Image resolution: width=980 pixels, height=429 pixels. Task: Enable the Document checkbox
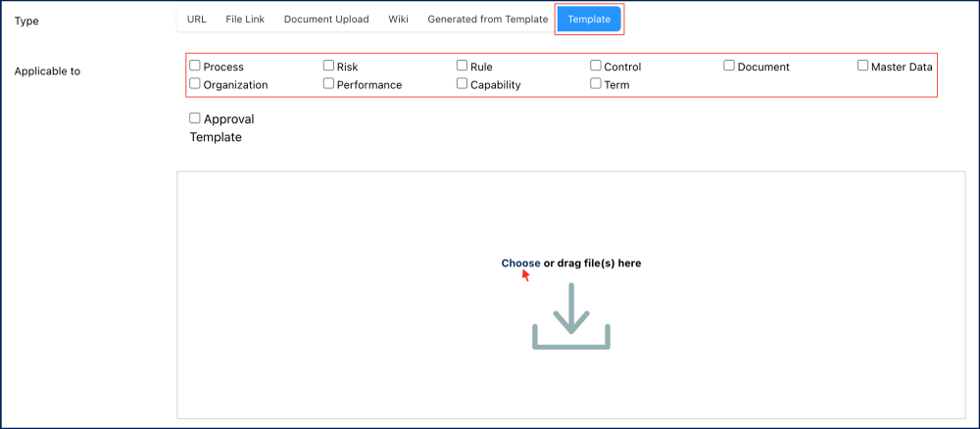point(729,66)
